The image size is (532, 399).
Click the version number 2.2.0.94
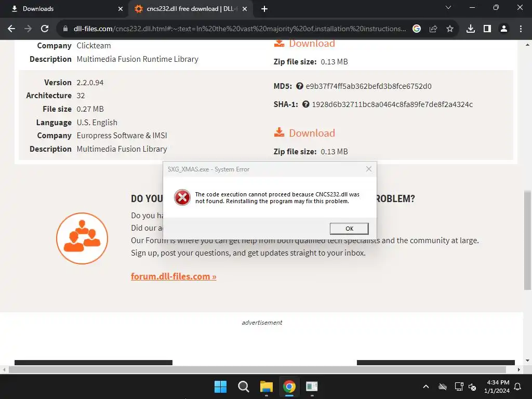click(90, 83)
